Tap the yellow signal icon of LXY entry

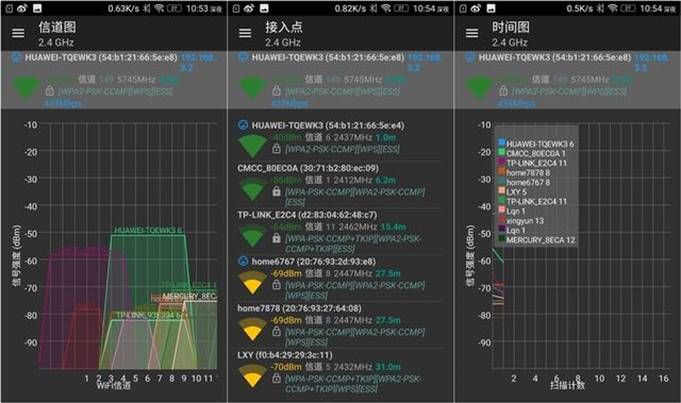coord(252,376)
